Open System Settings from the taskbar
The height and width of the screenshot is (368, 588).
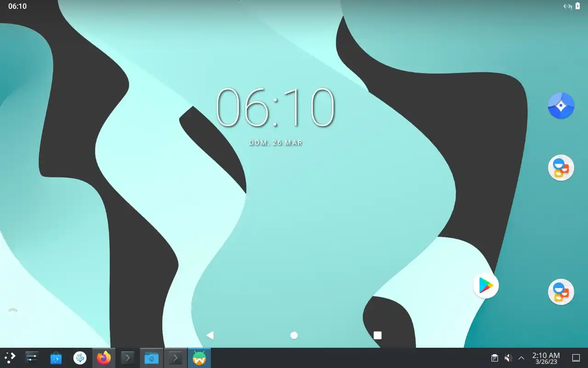tap(32, 357)
